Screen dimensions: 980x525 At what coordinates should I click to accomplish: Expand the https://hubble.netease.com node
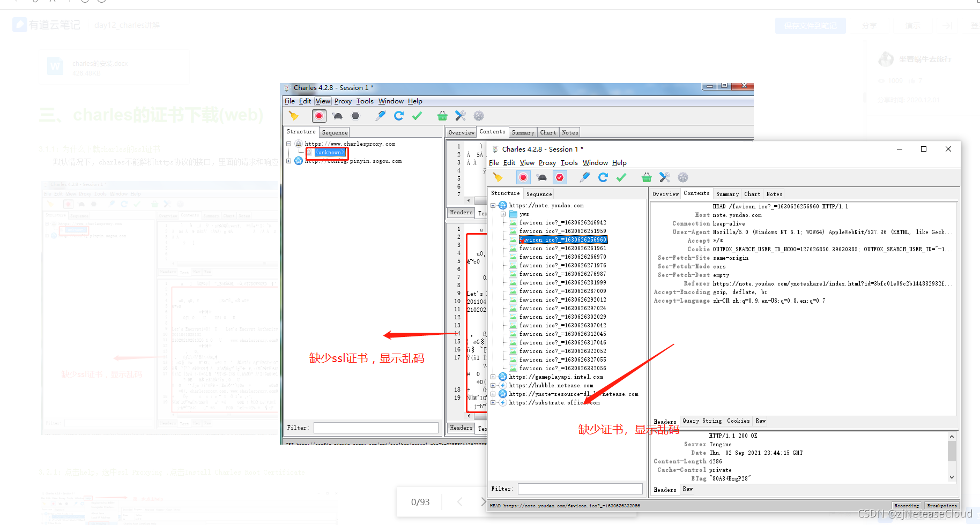tap(493, 386)
